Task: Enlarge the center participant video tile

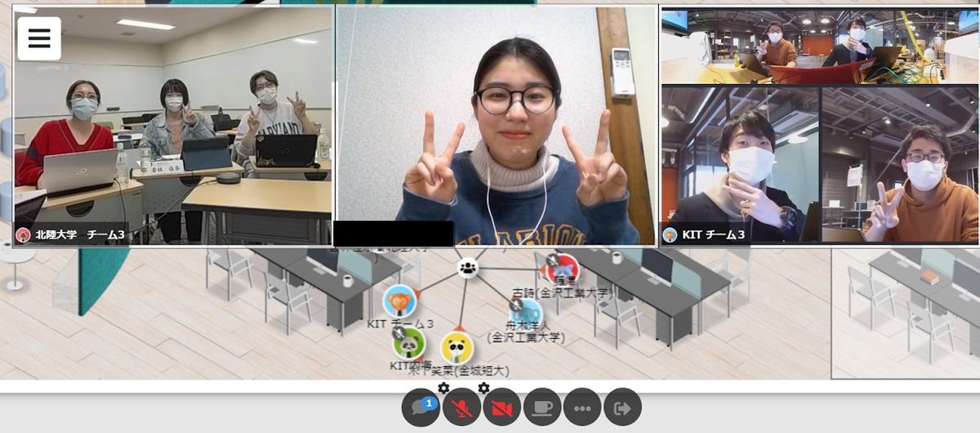Action: point(497,123)
